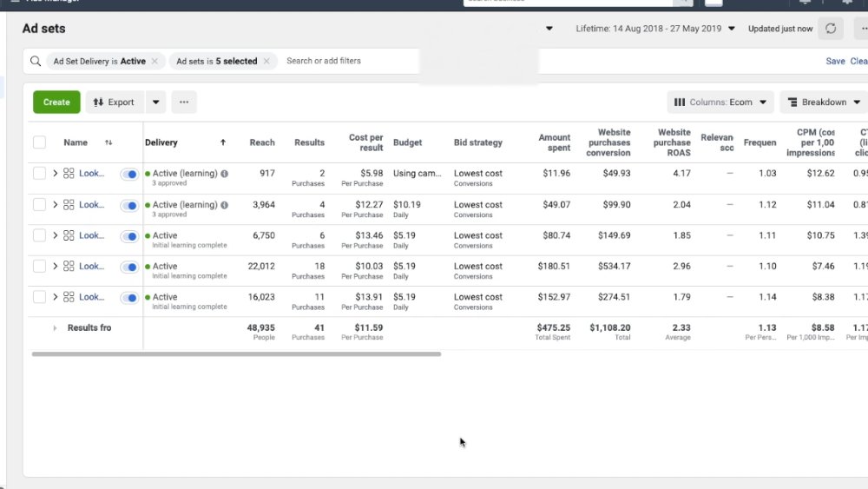Expand the ad set row with 3,964 reach
Screen dimensions: 868x489
pos(55,205)
